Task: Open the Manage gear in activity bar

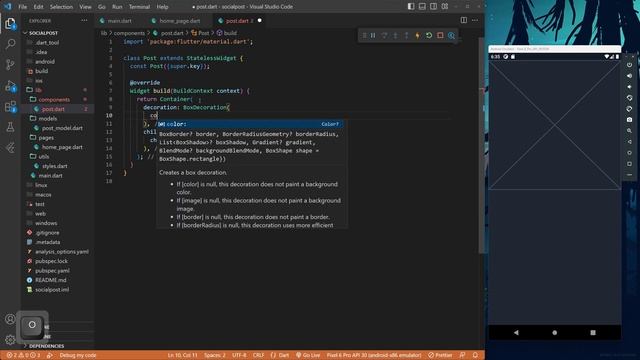Action: coord(10,339)
